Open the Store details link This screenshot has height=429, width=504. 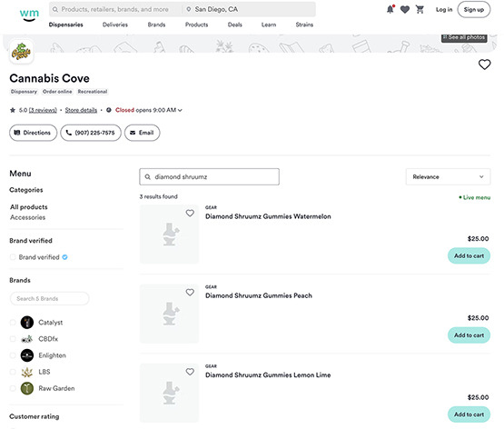(81, 110)
